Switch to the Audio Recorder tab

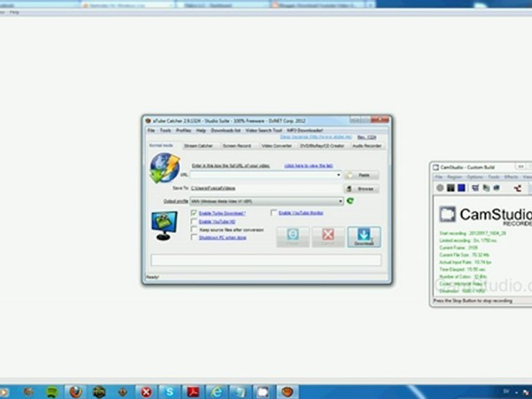[x=367, y=146]
